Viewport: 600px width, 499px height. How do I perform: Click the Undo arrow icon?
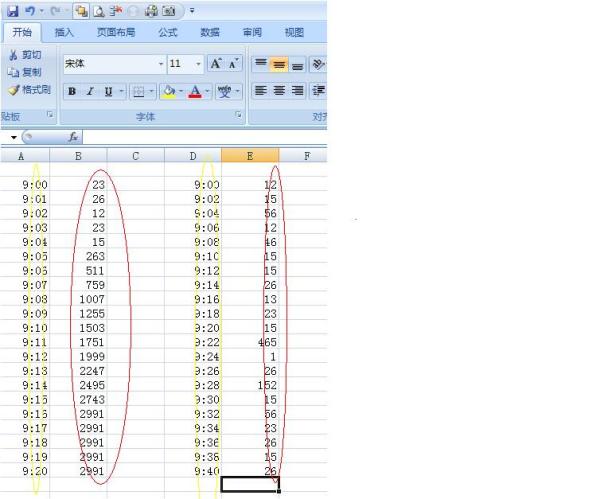[31, 11]
